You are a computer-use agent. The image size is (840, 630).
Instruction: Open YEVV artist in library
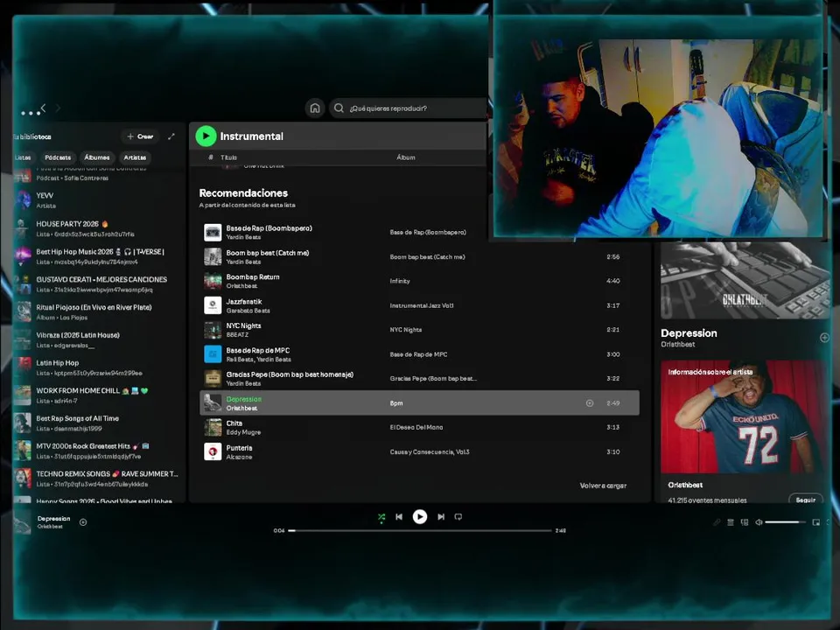click(98, 200)
